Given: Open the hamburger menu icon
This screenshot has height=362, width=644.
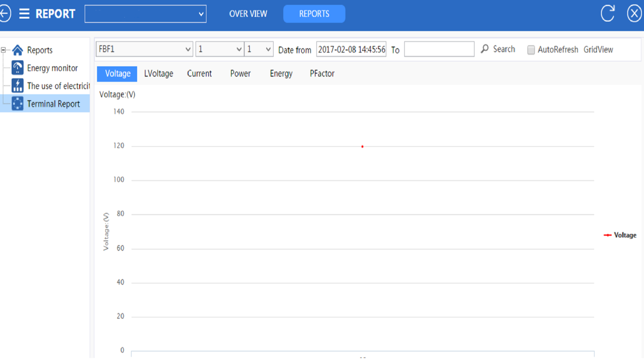Looking at the screenshot, I should (x=24, y=14).
